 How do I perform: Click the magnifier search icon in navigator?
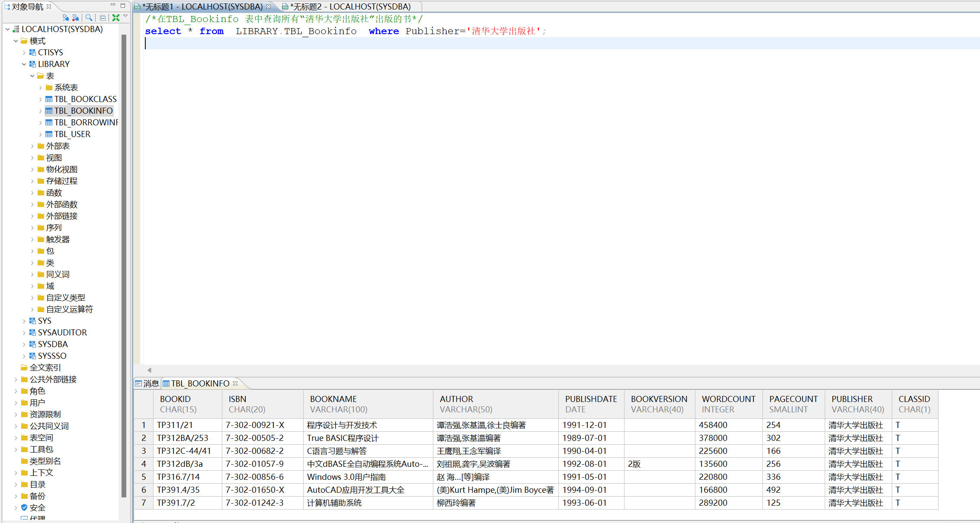pyautogui.click(x=89, y=18)
